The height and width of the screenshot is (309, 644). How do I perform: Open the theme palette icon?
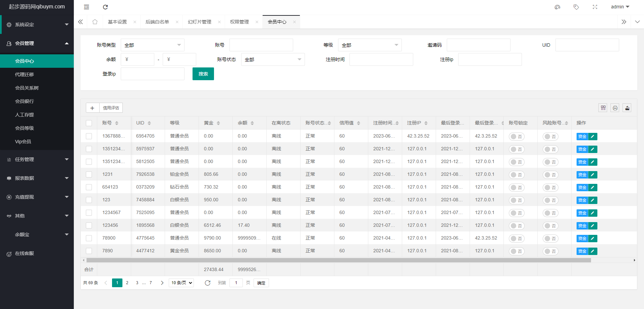pos(557,7)
